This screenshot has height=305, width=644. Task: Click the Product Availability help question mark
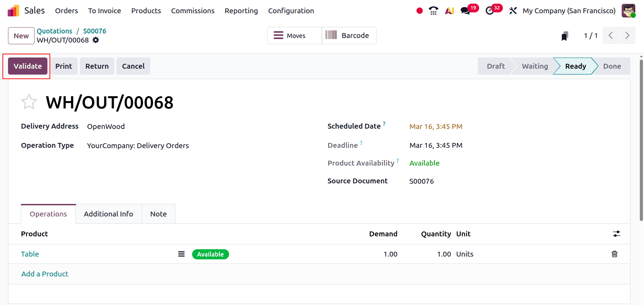(x=398, y=160)
